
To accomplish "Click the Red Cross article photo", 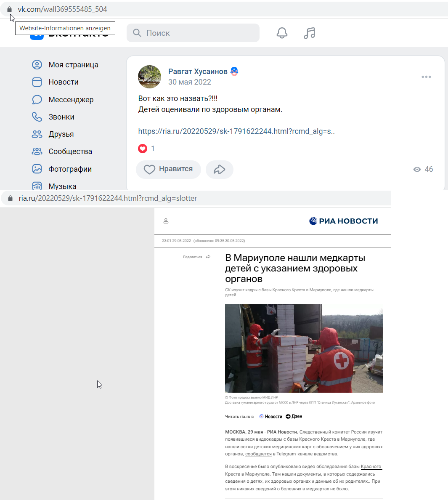I will [x=304, y=348].
